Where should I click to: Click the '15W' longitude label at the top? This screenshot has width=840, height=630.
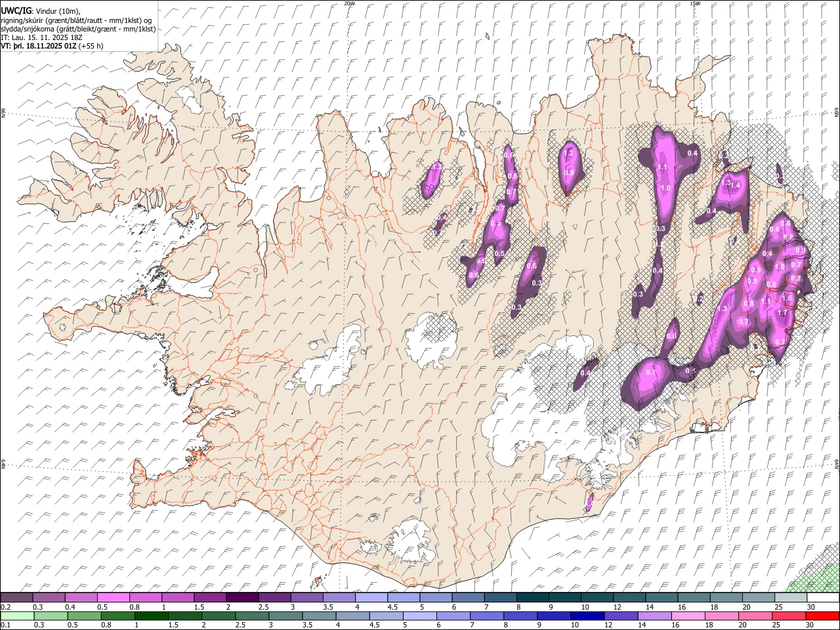[695, 3]
